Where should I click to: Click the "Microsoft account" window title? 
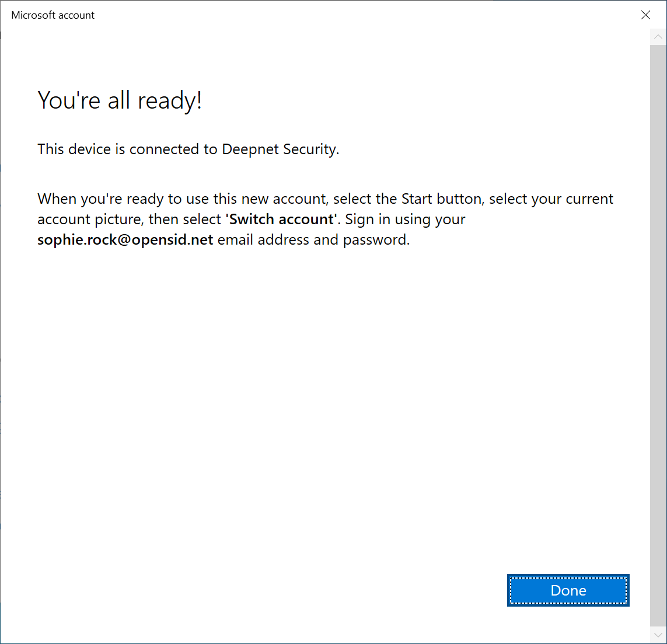53,15
